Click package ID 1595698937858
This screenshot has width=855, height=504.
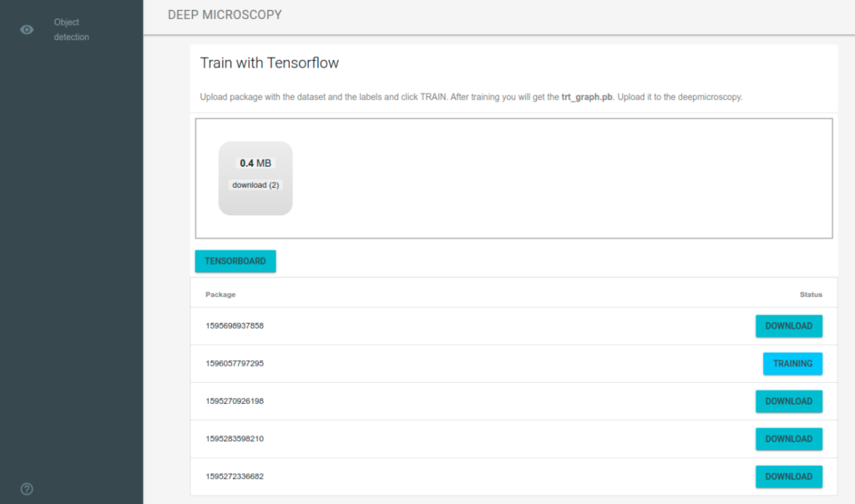coord(235,325)
